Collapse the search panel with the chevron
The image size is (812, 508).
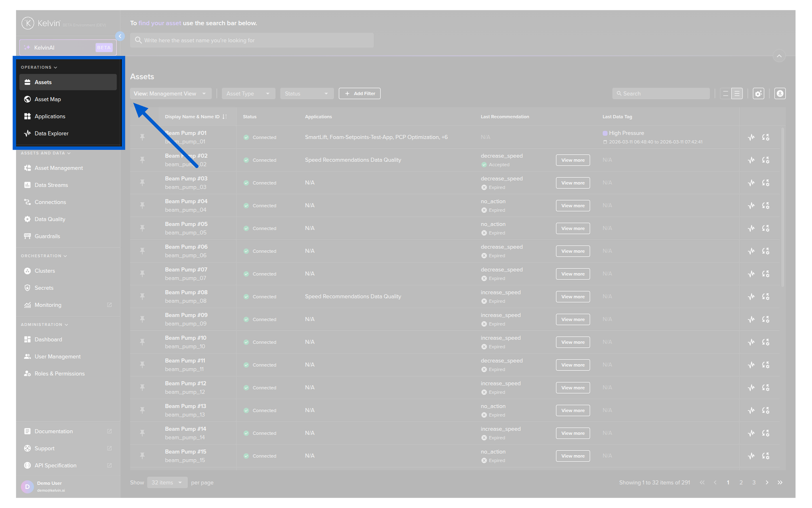(779, 56)
